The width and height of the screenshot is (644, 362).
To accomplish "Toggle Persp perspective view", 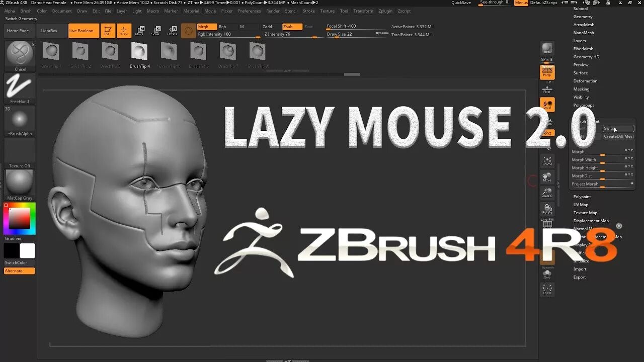I will [x=547, y=72].
